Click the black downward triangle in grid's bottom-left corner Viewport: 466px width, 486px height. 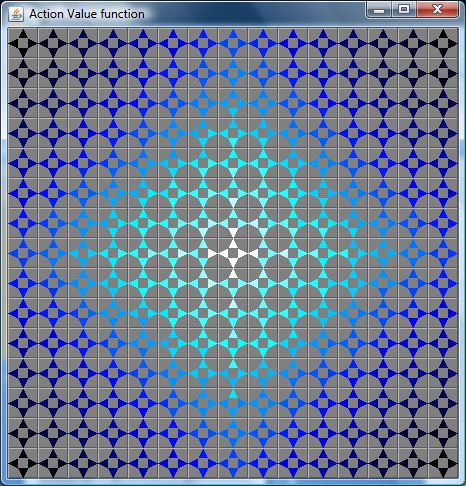[23, 473]
